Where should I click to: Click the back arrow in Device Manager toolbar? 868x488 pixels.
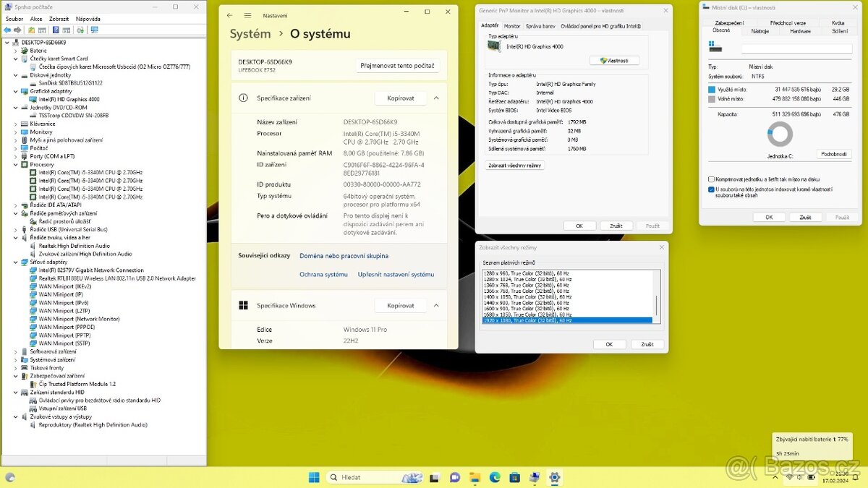click(7, 30)
